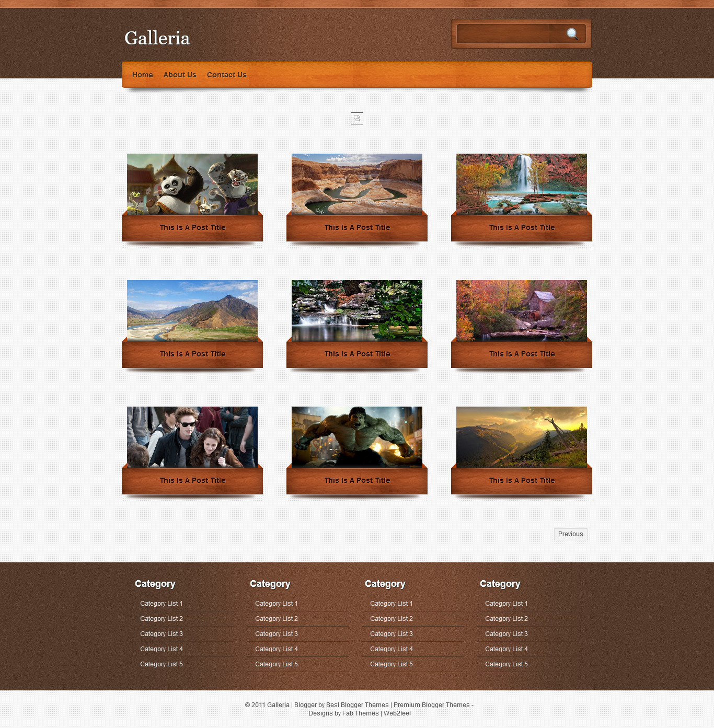
Task: Open the About Us menu item
Action: click(180, 75)
